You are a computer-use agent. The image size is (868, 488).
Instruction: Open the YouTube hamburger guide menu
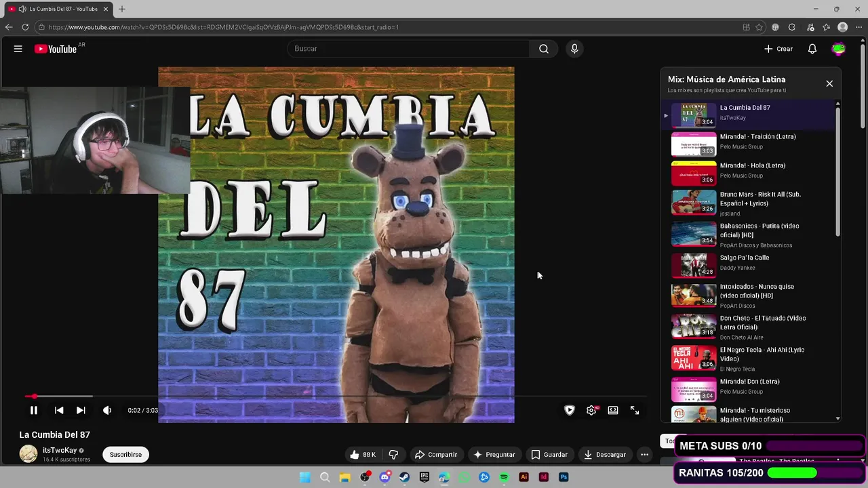click(18, 49)
